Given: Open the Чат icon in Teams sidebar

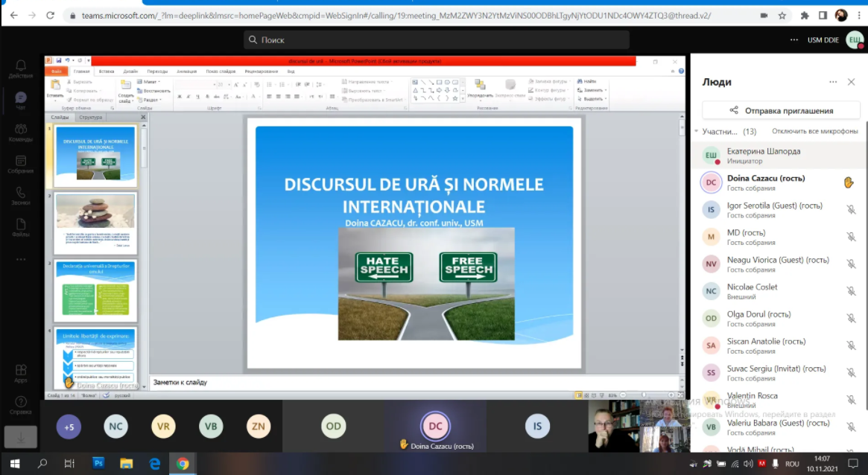Looking at the screenshot, I should [20, 101].
